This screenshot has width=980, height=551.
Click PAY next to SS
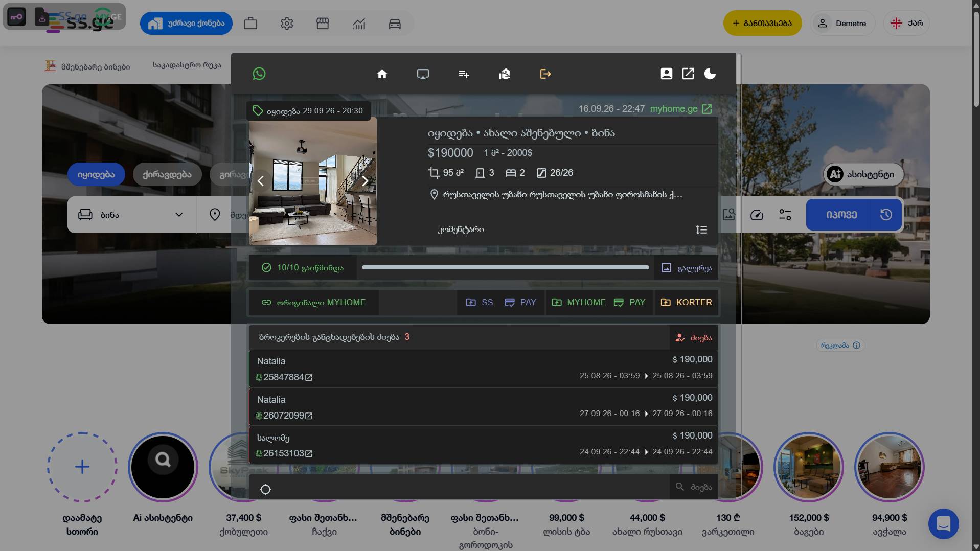(521, 303)
